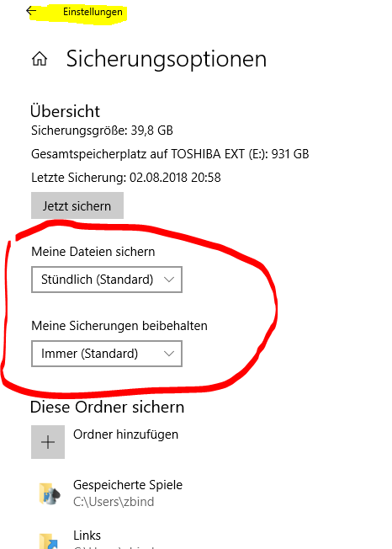Click the Ordner hinzufügen label
This screenshot has width=392, height=549.
(x=125, y=434)
